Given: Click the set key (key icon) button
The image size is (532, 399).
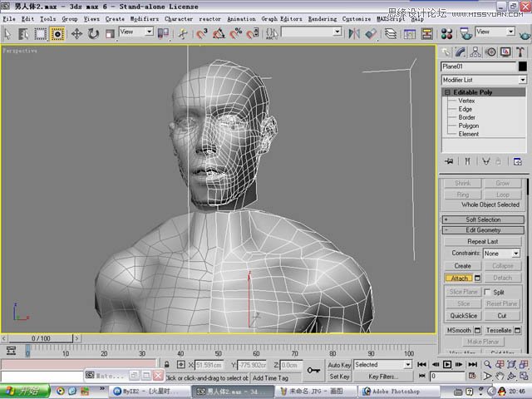Looking at the screenshot, I should tap(313, 371).
